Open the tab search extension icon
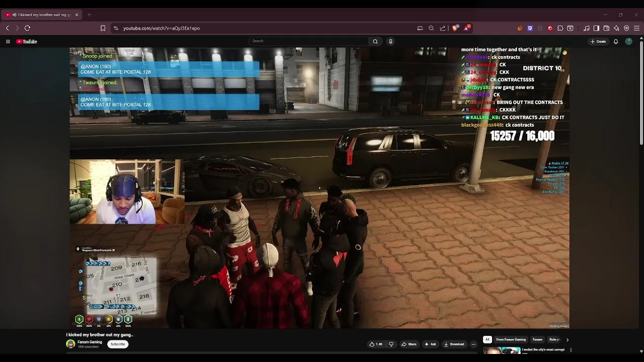The image size is (644, 362). click(x=570, y=28)
